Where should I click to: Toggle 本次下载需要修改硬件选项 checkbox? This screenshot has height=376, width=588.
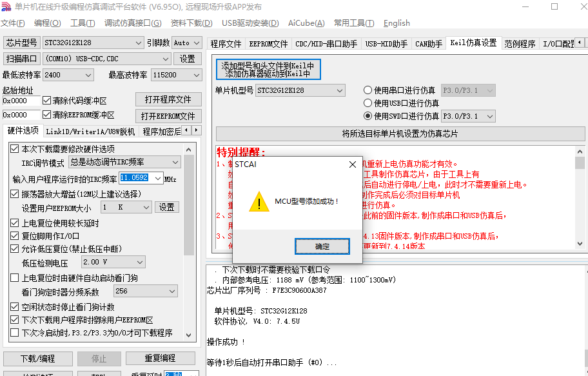tap(15, 148)
